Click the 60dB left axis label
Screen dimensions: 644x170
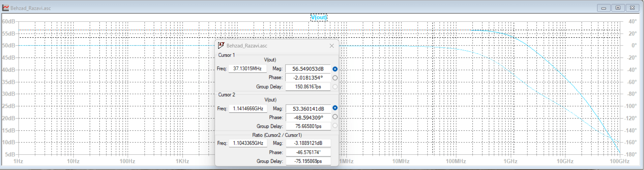coord(8,22)
